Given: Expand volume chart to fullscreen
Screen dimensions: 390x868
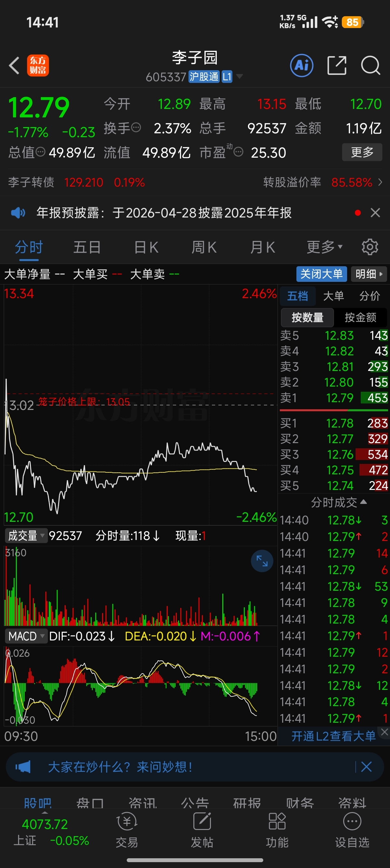Looking at the screenshot, I should click(262, 561).
